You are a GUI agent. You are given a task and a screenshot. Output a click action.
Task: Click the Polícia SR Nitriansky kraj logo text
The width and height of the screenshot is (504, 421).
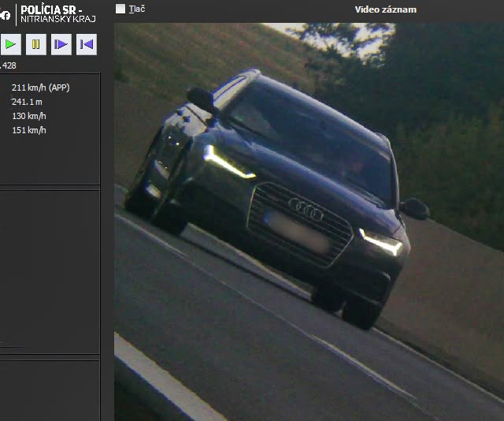[57, 14]
